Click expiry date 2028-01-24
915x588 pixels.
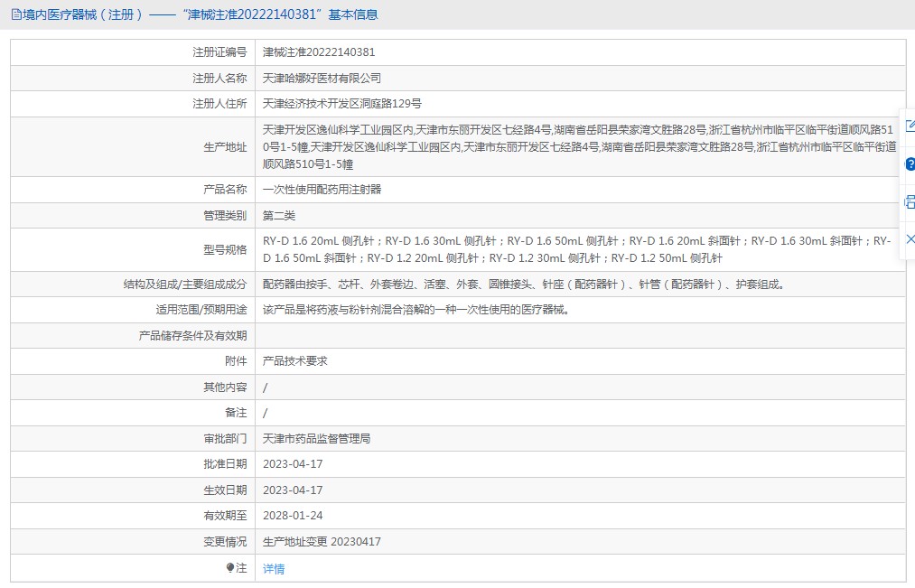tap(293, 516)
